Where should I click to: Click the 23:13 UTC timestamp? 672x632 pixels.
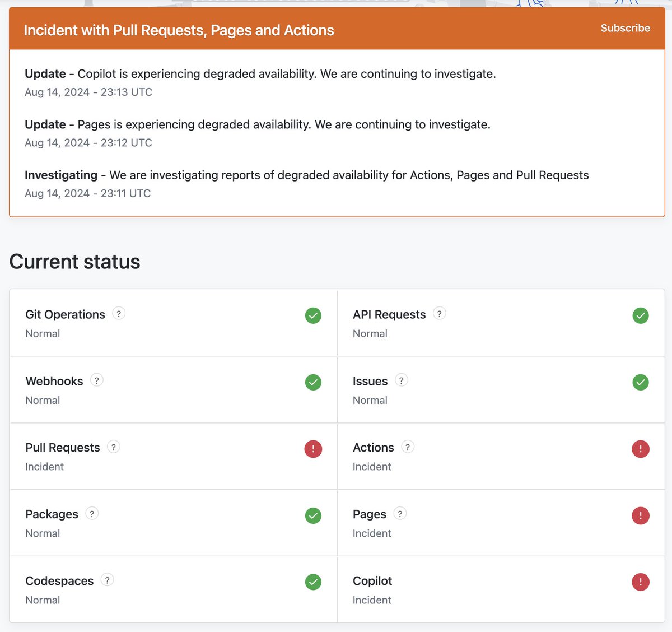tap(88, 92)
